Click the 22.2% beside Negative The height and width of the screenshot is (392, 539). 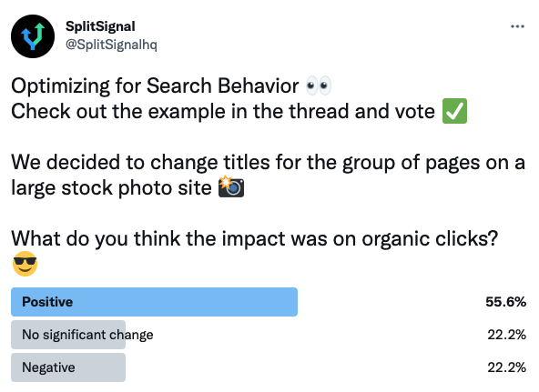pos(507,367)
